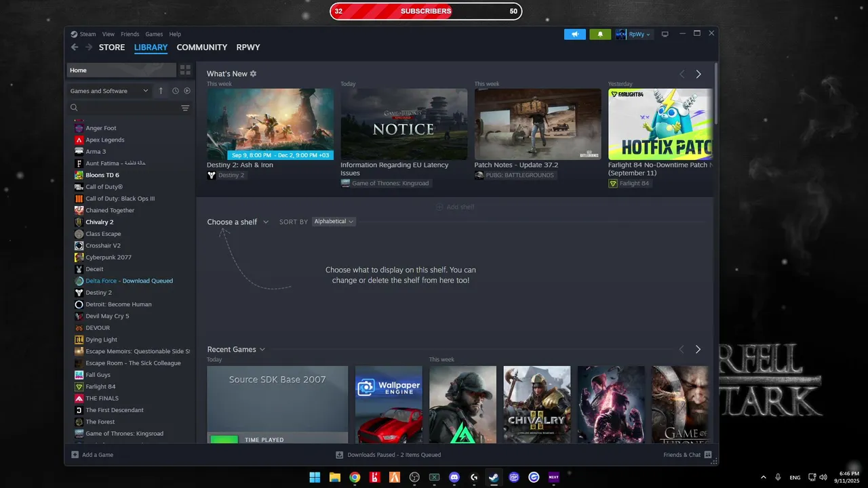Image resolution: width=868 pixels, height=488 pixels.
Task: Open advanced library filter options icon
Action: click(x=185, y=108)
